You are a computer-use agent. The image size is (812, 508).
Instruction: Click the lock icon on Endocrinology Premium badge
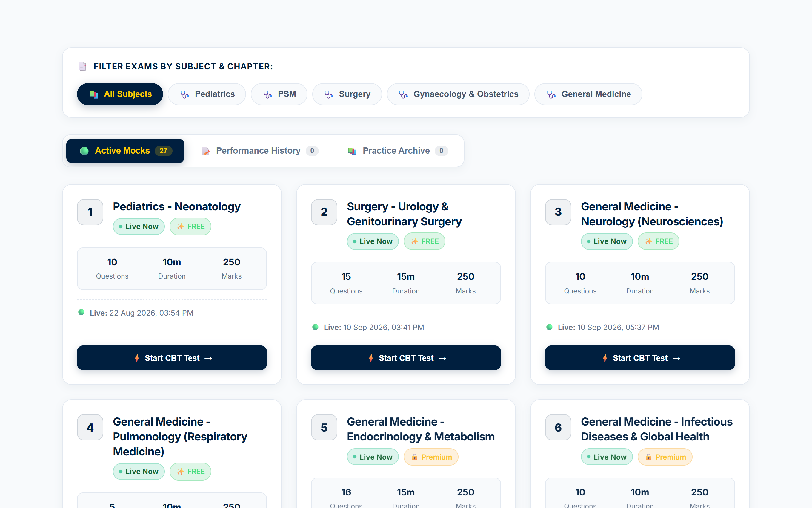click(414, 457)
